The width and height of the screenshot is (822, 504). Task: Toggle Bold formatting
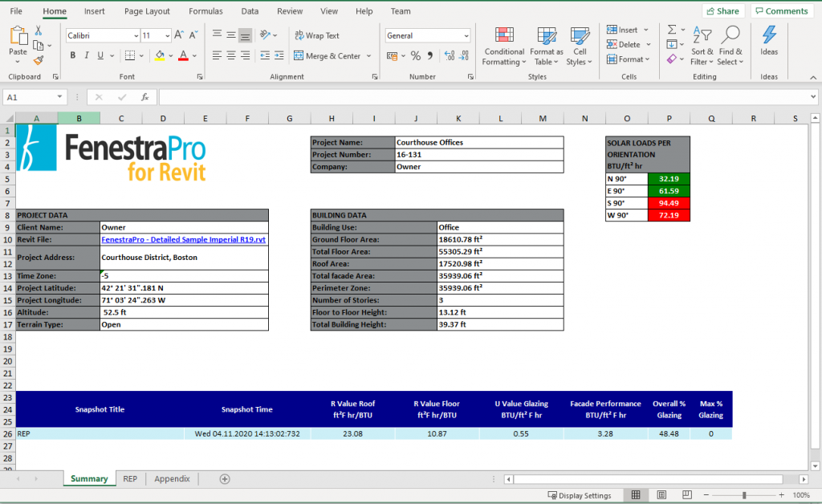click(x=73, y=55)
